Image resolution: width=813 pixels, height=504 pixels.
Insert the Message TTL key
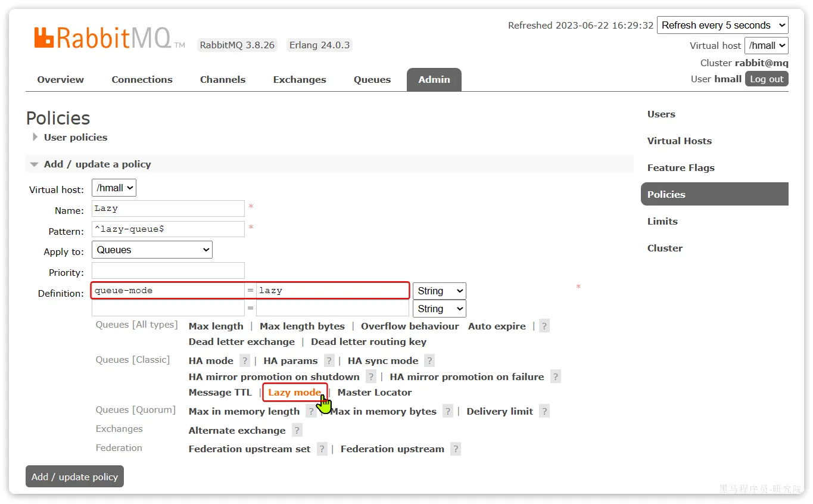220,392
